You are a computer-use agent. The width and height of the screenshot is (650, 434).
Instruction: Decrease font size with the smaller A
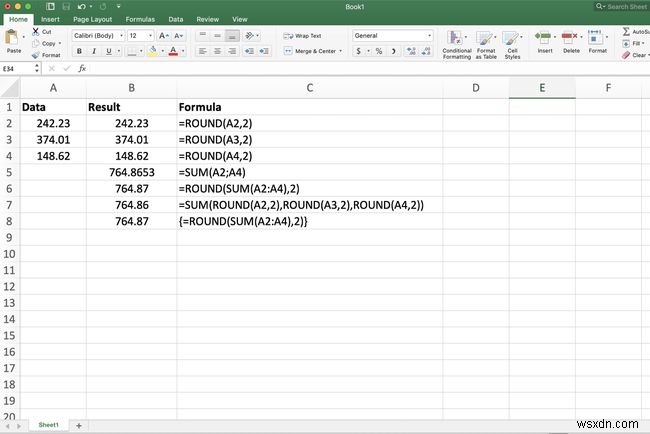tap(179, 36)
